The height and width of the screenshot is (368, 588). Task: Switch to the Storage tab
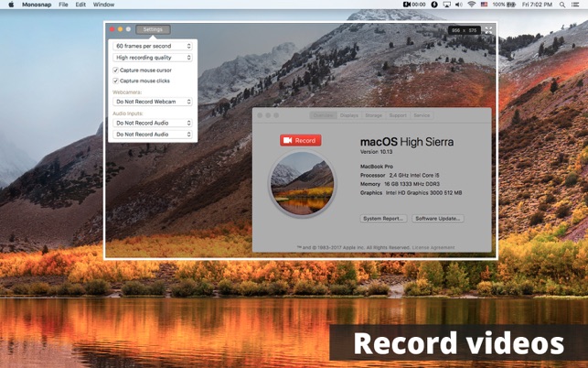click(x=373, y=115)
